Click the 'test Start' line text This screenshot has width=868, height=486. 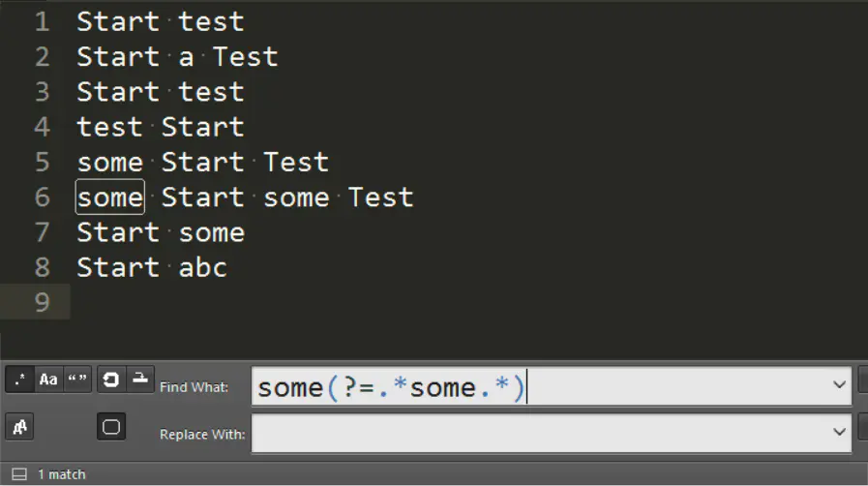point(161,127)
